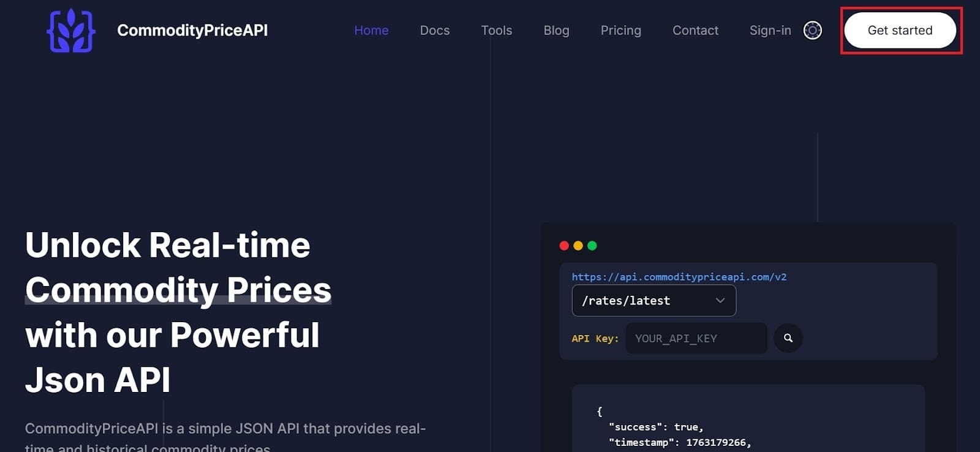Click the "success": true line
The width and height of the screenshot is (980, 452).
pyautogui.click(x=656, y=427)
